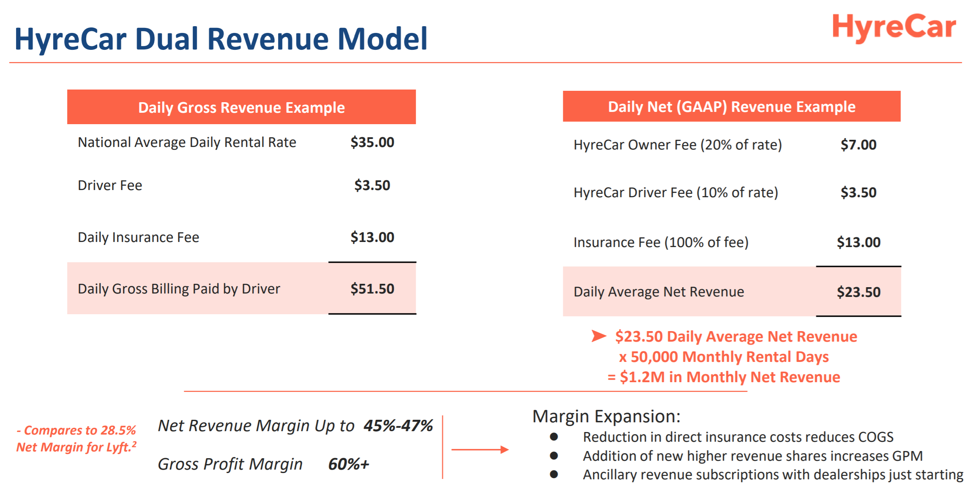Select the 'Daily Insurance Fee' label
Screen dimensions: 980x492
tap(138, 237)
